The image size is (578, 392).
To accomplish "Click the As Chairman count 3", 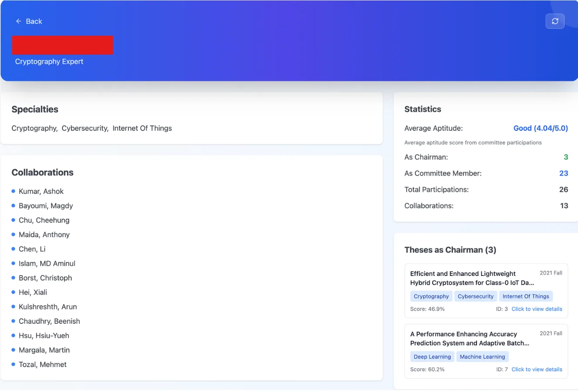I will [x=566, y=157].
